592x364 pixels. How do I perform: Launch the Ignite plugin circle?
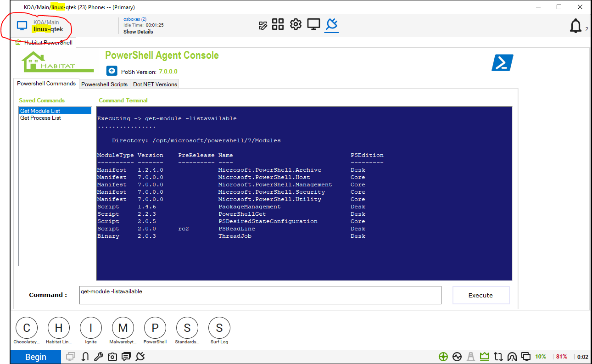coord(91,328)
